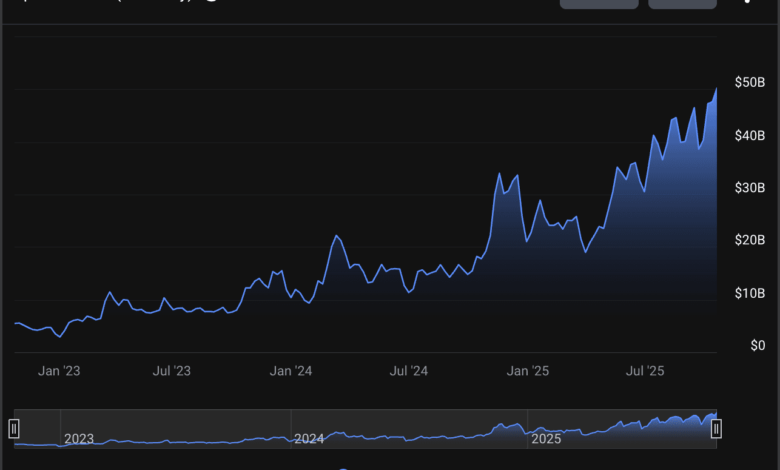Click the wider gray button at the top
780x470 pixels.
coord(599,3)
